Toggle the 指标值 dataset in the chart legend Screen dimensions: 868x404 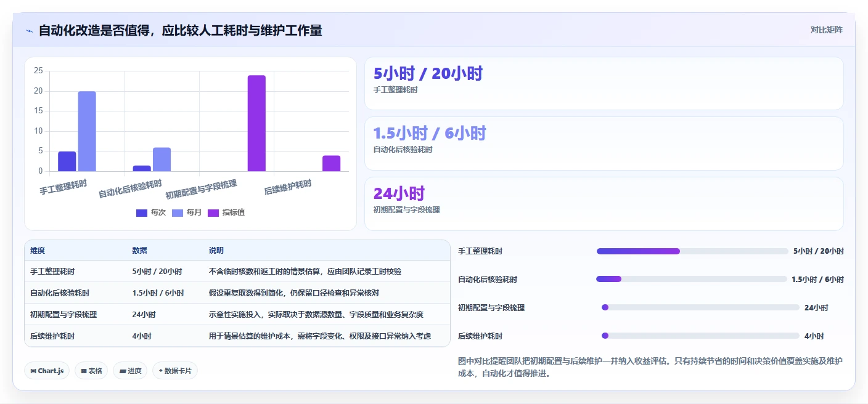click(226, 212)
